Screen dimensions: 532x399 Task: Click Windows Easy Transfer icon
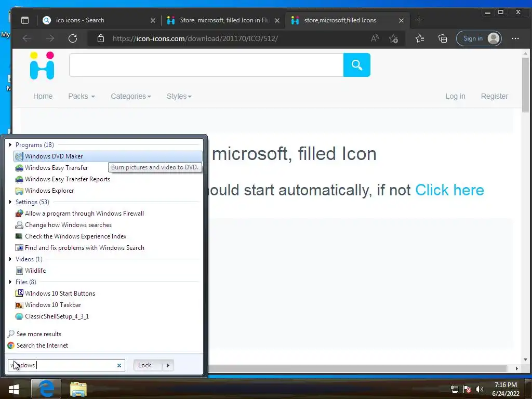(19, 168)
